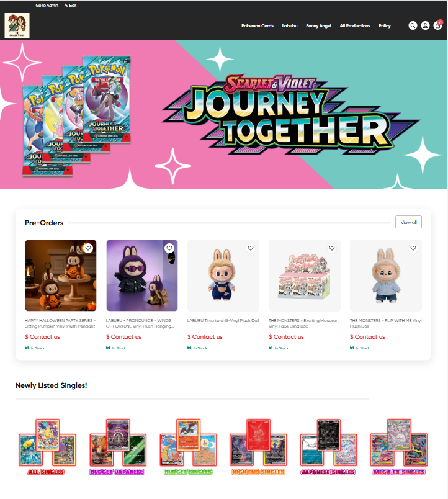
Task: Go to the Policy page
Action: [384, 26]
